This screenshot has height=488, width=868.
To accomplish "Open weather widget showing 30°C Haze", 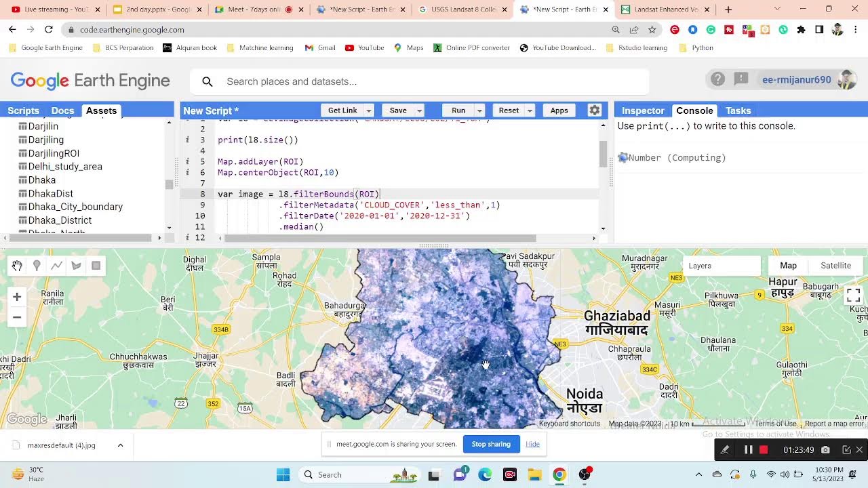I will coord(28,474).
